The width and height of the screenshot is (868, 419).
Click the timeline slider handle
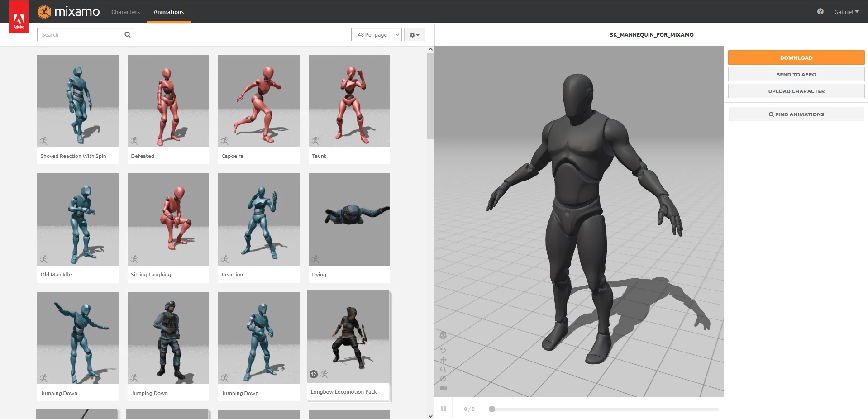492,409
